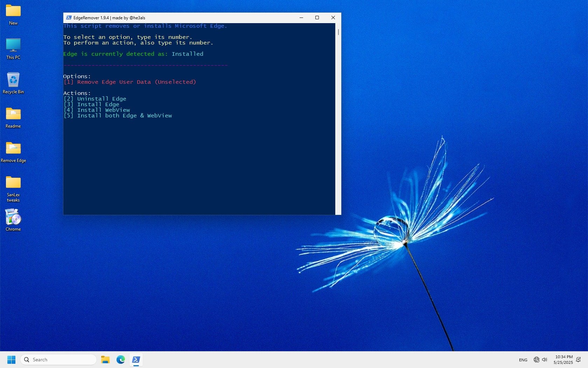Open File Explorer from the taskbar
The image size is (588, 368).
click(105, 360)
